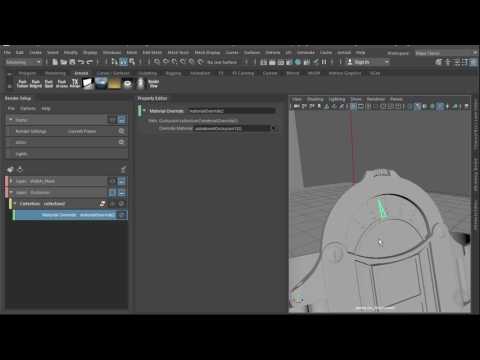Toggle first render layer visibility eye

(112, 181)
